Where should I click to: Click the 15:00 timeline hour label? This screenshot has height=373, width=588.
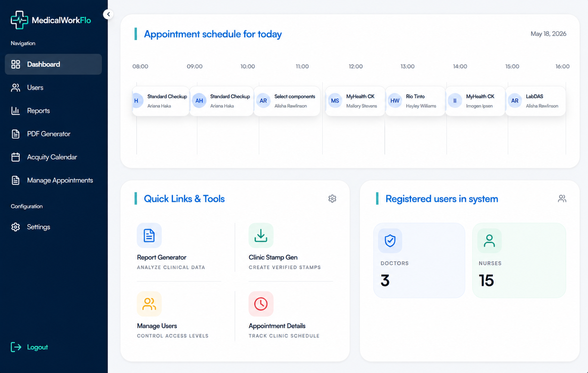point(512,67)
